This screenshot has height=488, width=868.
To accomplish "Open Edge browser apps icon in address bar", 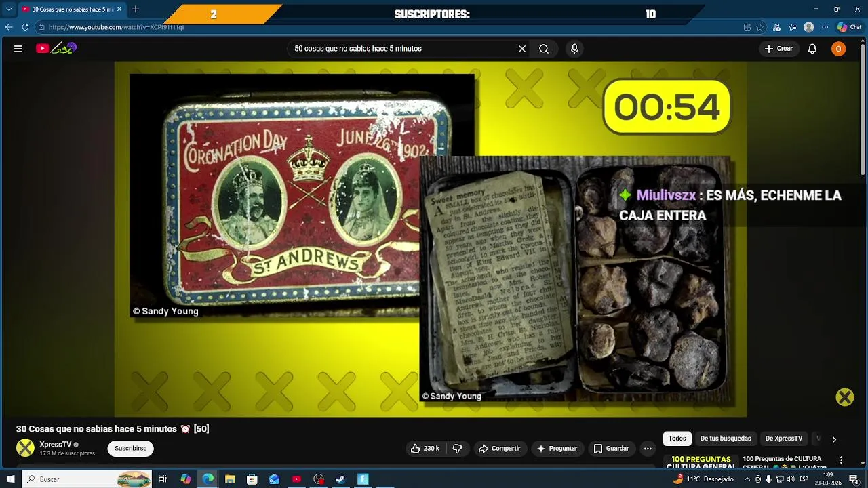I will point(747,27).
